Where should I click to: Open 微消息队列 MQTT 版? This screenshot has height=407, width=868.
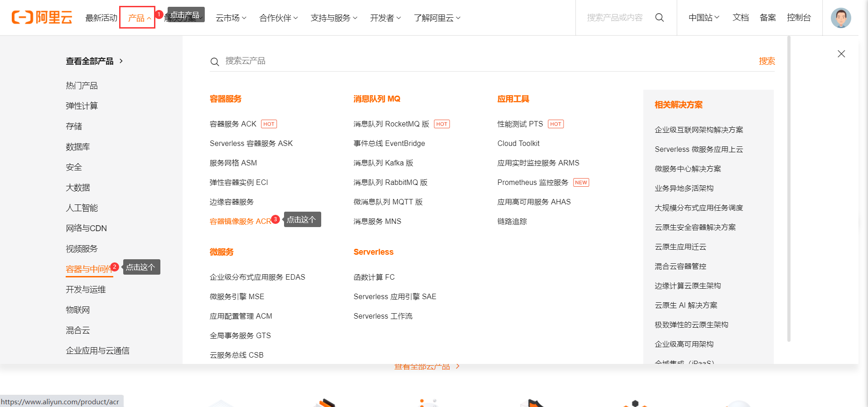click(388, 202)
